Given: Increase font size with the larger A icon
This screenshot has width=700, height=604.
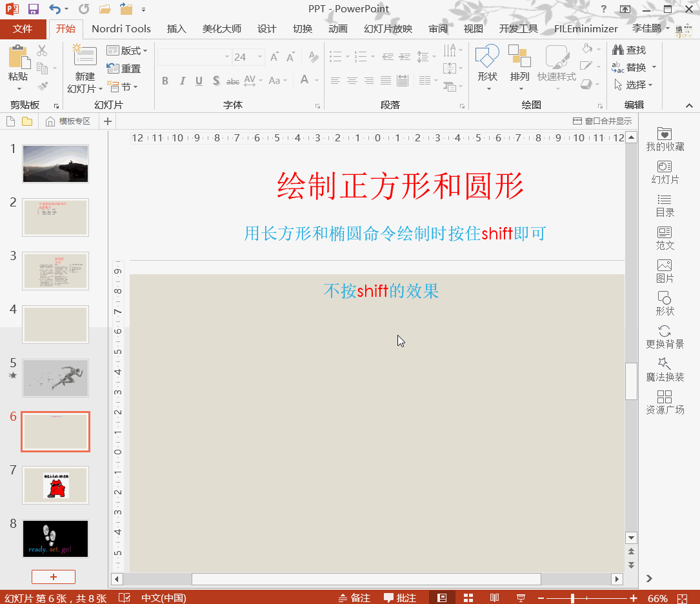Looking at the screenshot, I should pos(274,57).
